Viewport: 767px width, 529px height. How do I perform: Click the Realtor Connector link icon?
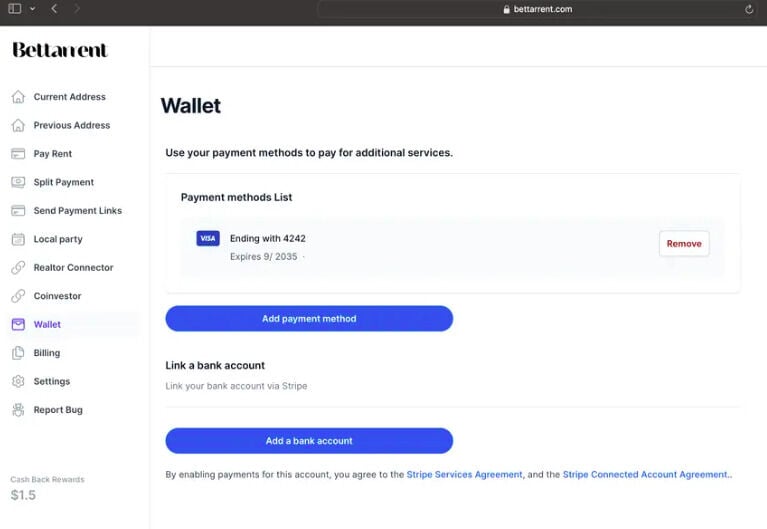coord(18,268)
